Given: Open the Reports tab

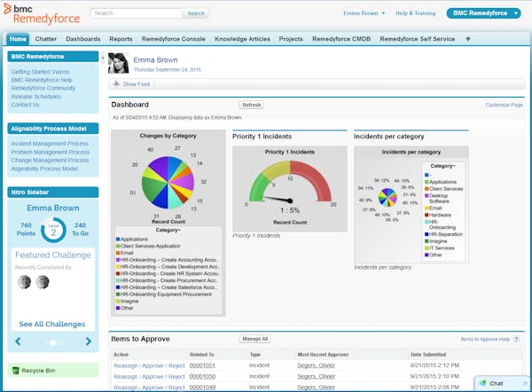Looking at the screenshot, I should pos(121,39).
